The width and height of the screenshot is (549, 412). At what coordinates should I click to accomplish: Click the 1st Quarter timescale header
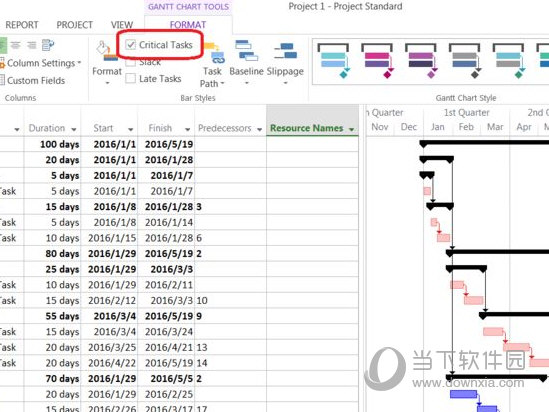click(466, 113)
